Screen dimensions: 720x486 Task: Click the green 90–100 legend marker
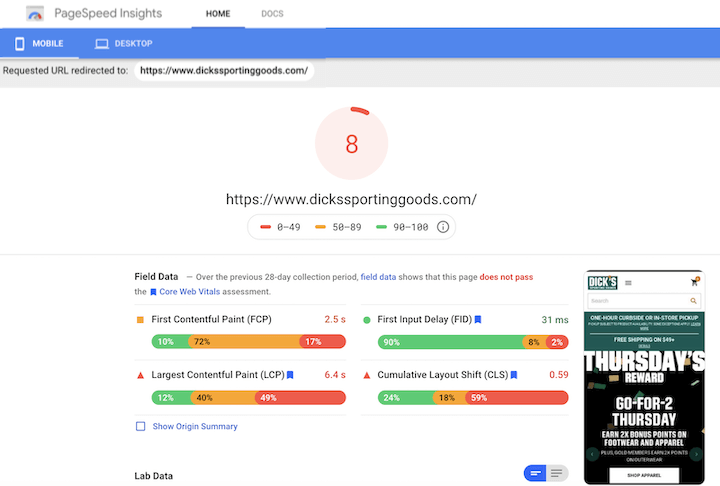pyautogui.click(x=381, y=227)
